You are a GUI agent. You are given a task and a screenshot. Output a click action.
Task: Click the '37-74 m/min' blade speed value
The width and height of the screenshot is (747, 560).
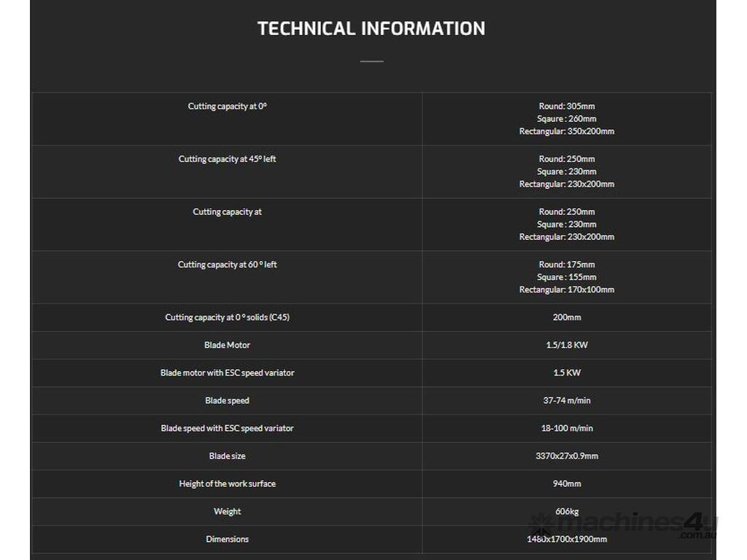click(567, 400)
